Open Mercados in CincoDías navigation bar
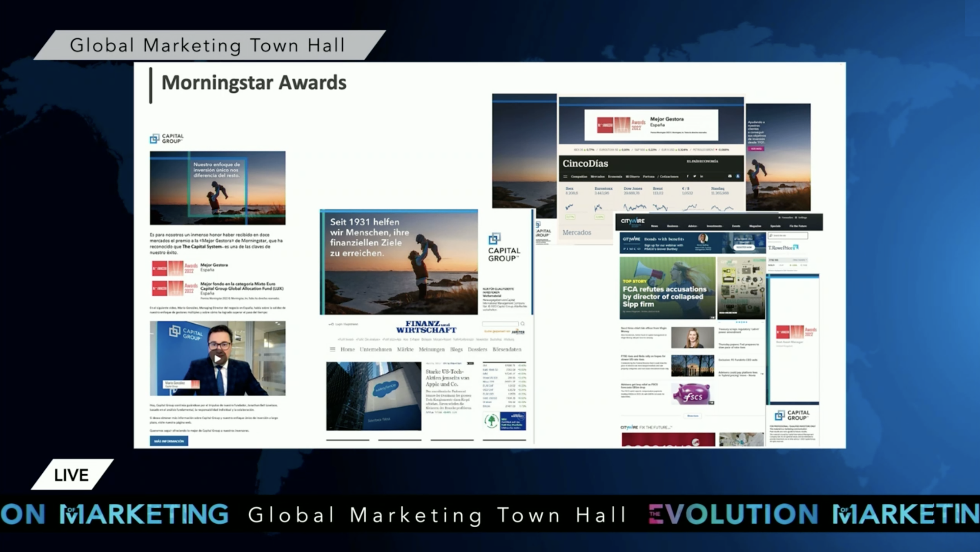Screen dimensions: 980x552 point(597,177)
